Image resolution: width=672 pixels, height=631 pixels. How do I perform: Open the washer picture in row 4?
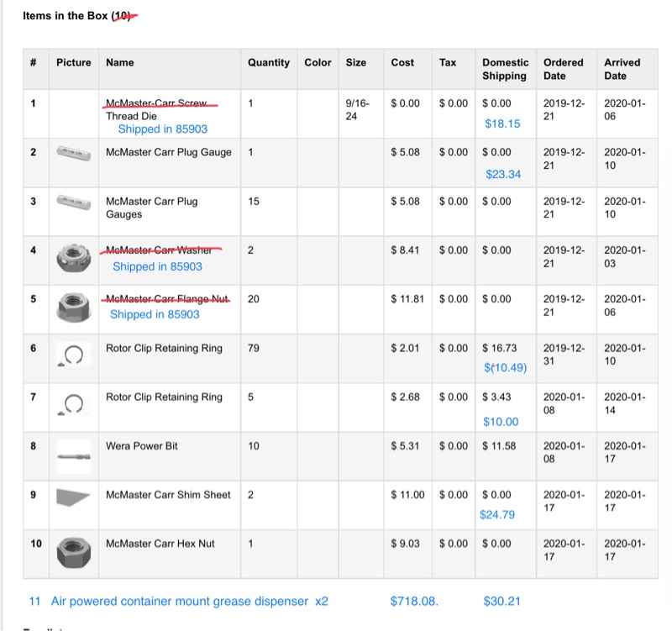(x=73, y=259)
